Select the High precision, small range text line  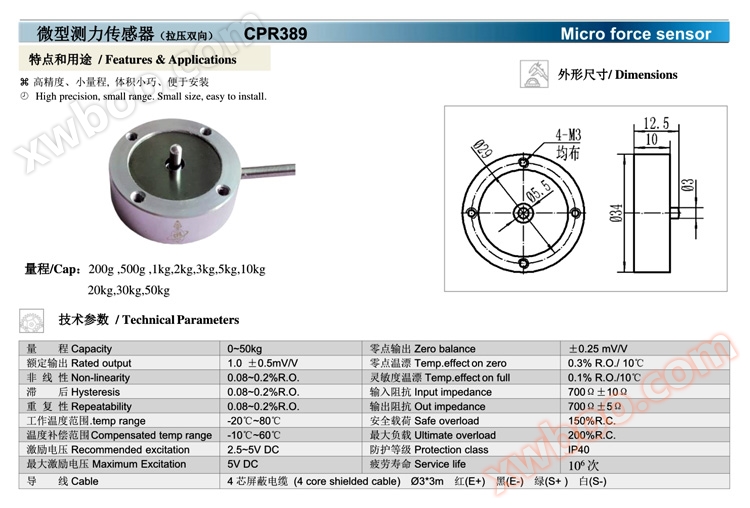point(151,96)
